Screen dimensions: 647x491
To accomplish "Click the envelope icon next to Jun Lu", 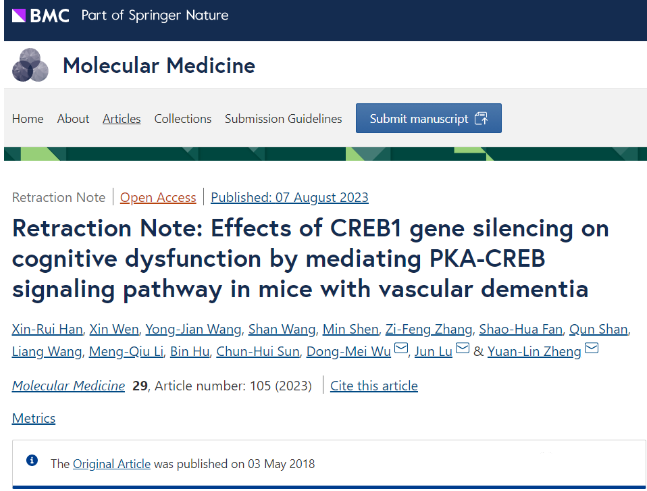I will (463, 348).
